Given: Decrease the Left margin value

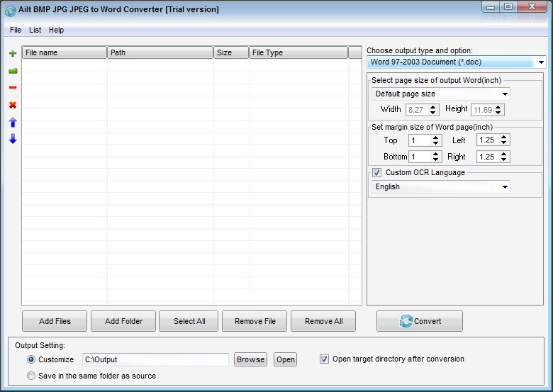Looking at the screenshot, I should tap(503, 142).
